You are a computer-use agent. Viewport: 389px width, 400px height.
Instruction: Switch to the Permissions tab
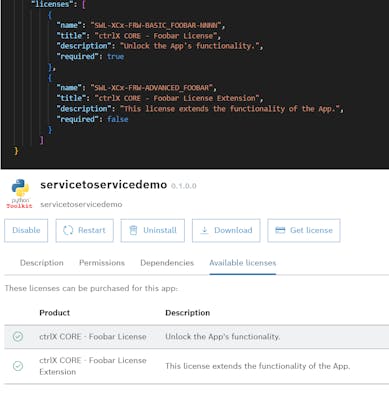tap(102, 263)
